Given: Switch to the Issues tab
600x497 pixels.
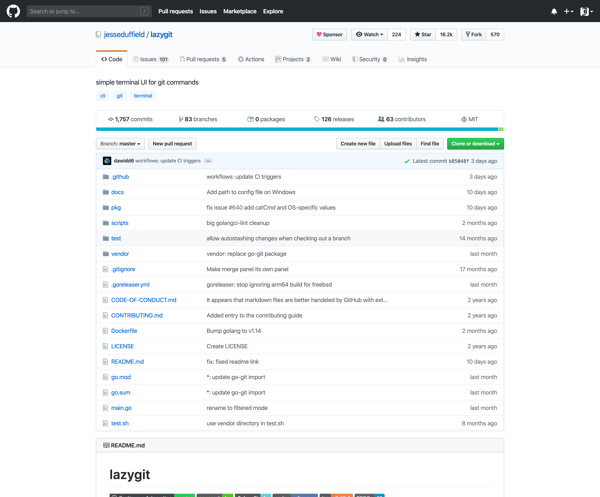Looking at the screenshot, I should [150, 59].
